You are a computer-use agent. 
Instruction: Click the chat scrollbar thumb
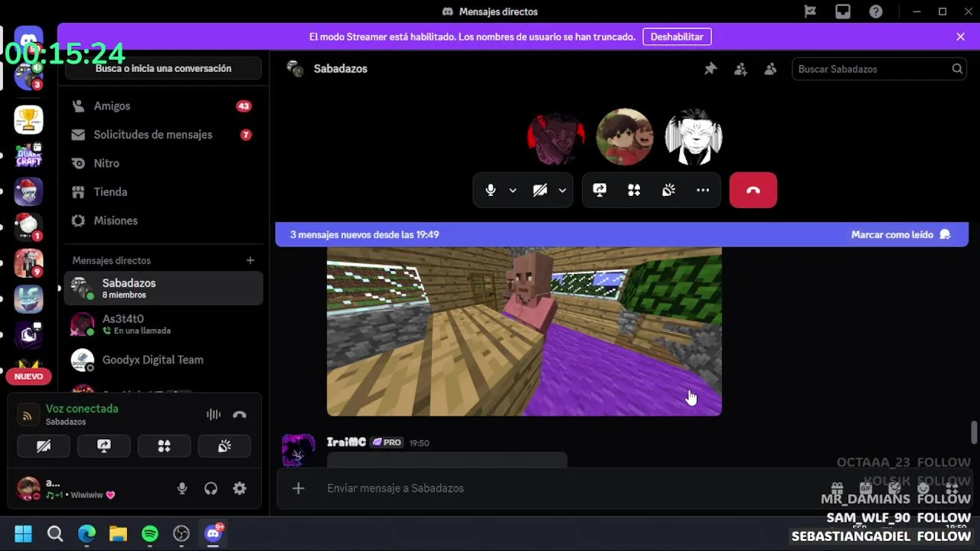click(974, 432)
